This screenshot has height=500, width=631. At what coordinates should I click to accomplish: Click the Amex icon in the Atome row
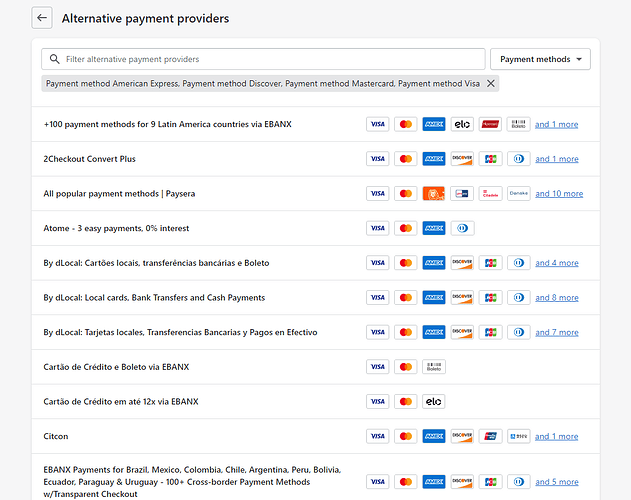click(x=434, y=228)
